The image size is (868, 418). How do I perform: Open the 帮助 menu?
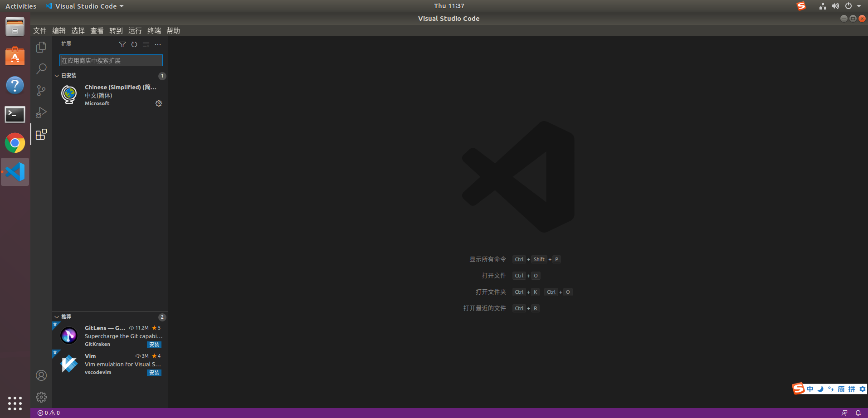pos(173,30)
